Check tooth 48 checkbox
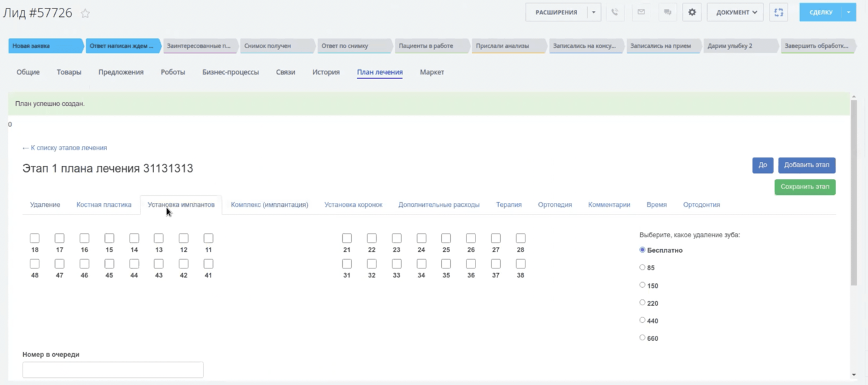The height and width of the screenshot is (385, 868). (x=35, y=264)
